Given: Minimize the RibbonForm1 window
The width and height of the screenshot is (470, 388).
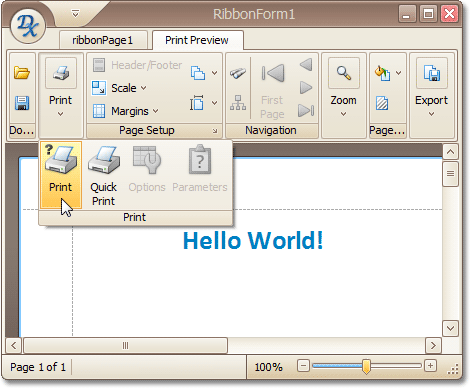Looking at the screenshot, I should (x=407, y=14).
